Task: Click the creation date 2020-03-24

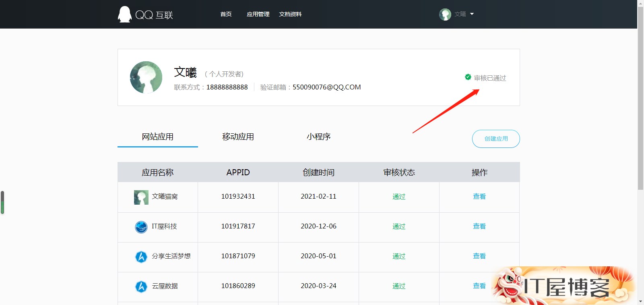Action: point(318,286)
